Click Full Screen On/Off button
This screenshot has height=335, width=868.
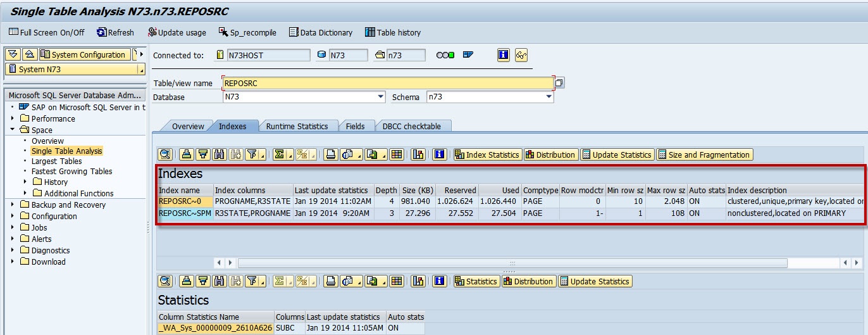click(46, 32)
